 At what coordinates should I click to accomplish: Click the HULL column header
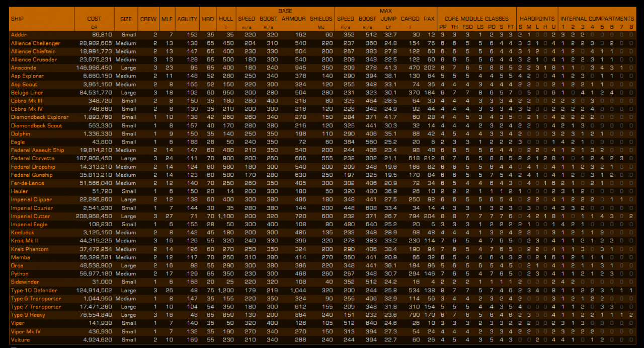coord(226,19)
